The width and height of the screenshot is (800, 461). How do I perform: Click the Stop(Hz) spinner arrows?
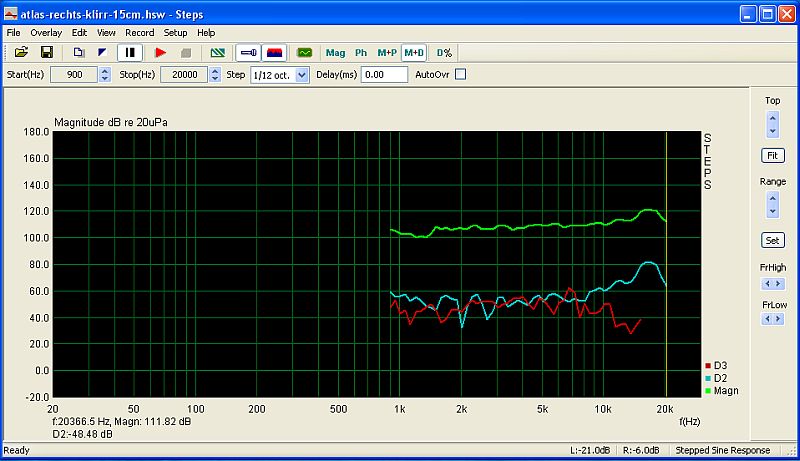click(214, 75)
